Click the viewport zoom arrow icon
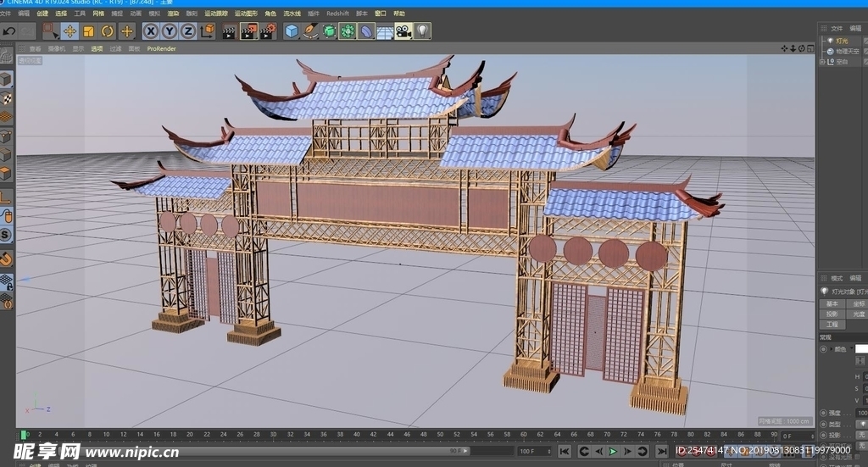 (x=793, y=48)
